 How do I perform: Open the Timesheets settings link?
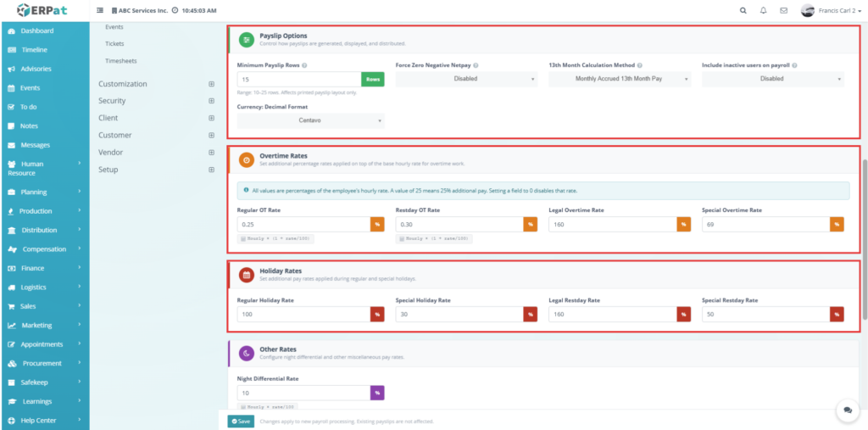pyautogui.click(x=120, y=61)
